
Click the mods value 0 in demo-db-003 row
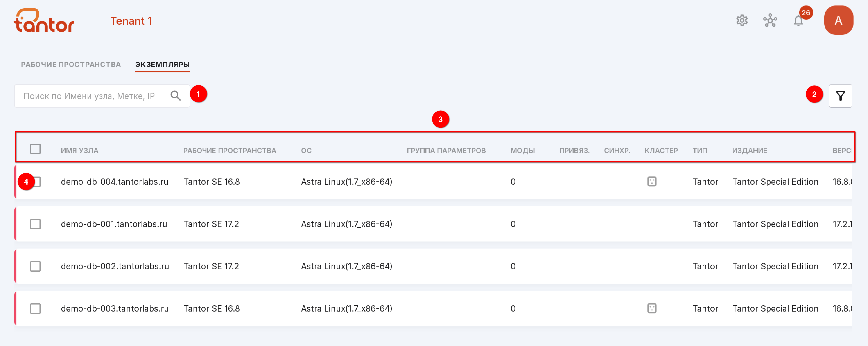click(x=513, y=308)
